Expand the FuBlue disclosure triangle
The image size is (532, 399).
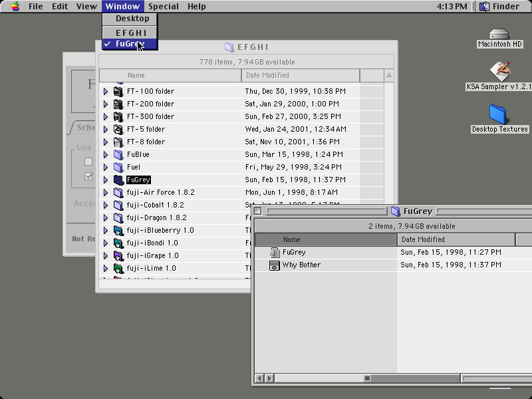106,155
